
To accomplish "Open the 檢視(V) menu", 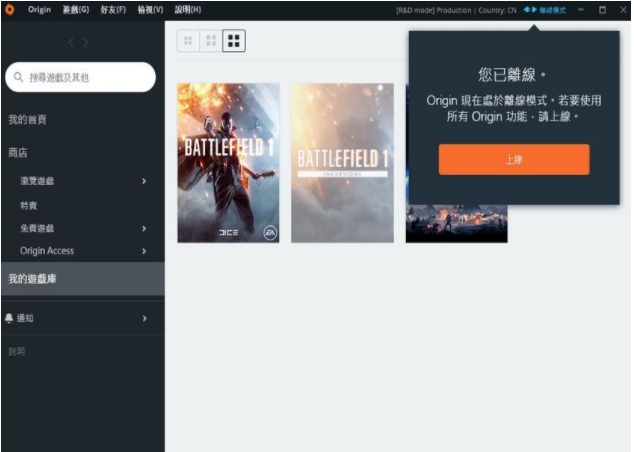I will 150,10.
